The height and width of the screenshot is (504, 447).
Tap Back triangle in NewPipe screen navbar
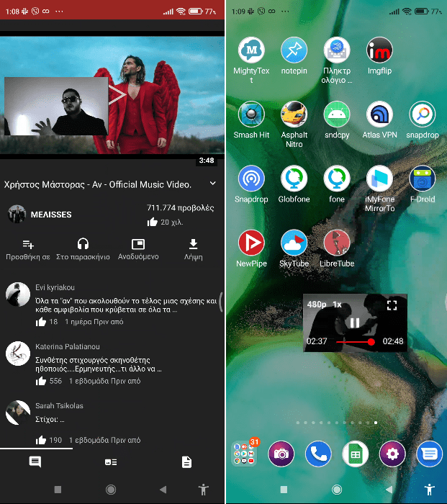click(163, 490)
